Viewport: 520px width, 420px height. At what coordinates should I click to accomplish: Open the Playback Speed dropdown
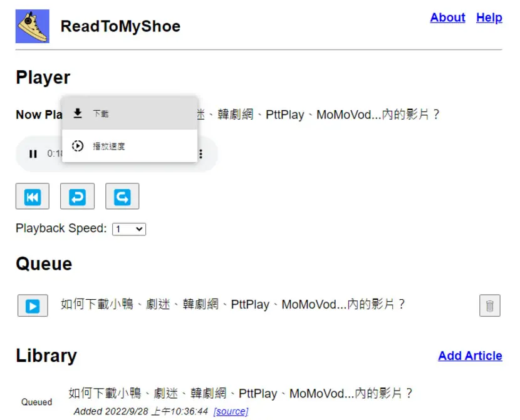click(129, 229)
